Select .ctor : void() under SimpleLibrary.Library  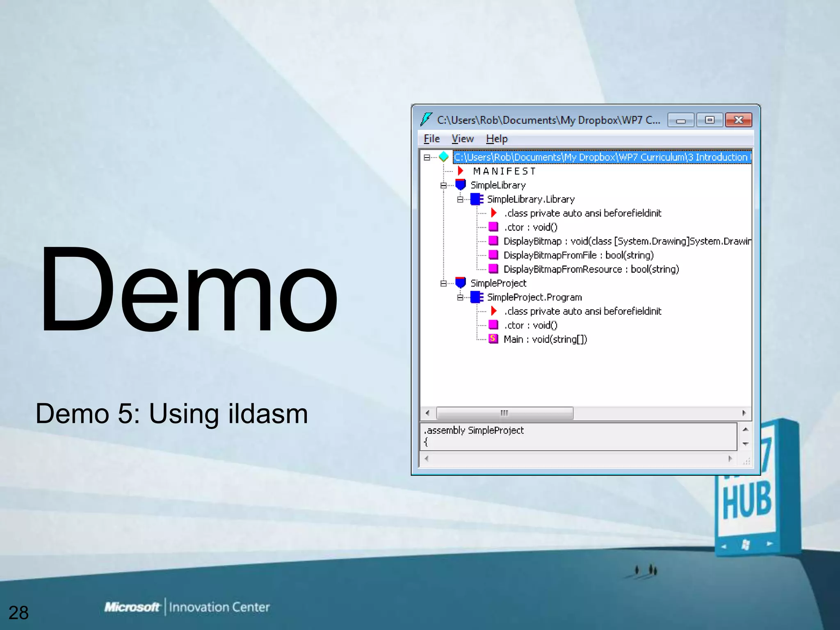531,227
